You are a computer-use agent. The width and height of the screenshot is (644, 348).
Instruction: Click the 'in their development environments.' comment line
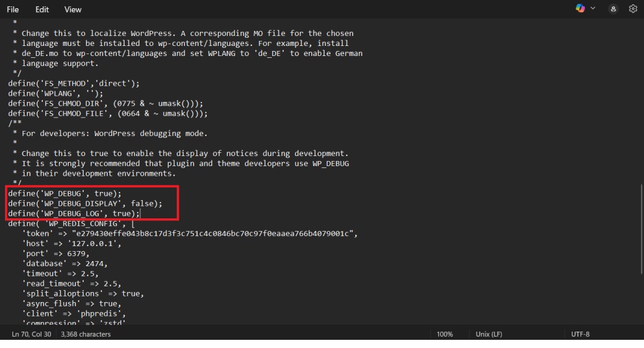coord(94,174)
